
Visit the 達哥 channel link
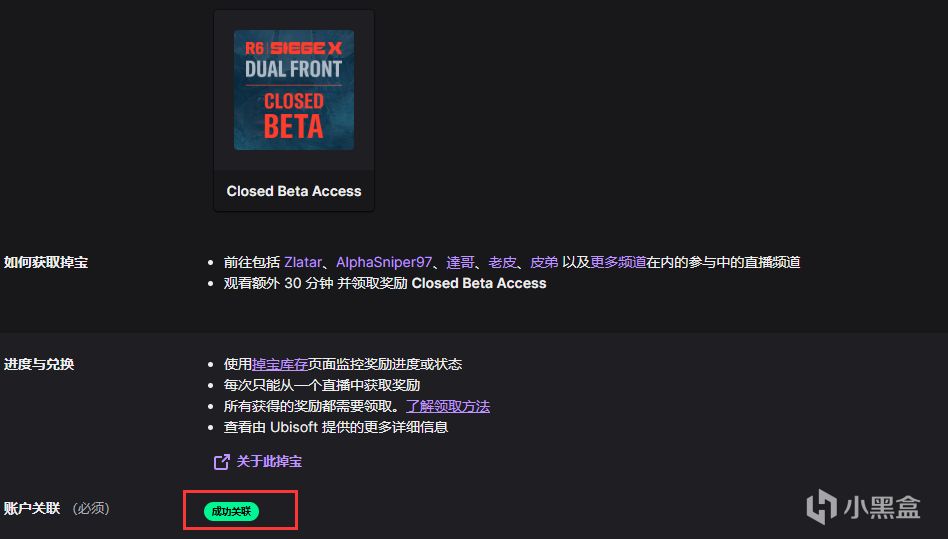(460, 262)
